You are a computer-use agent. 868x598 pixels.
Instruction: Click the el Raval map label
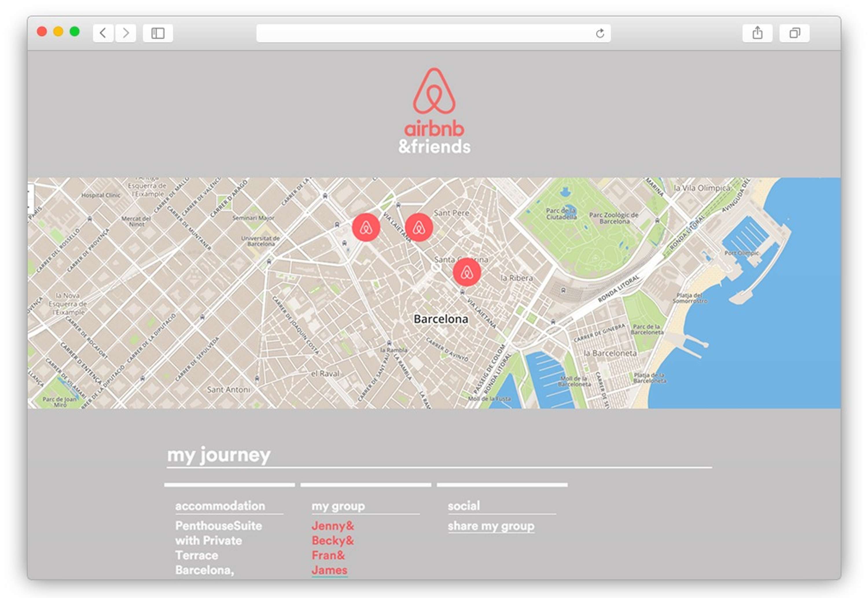click(x=325, y=374)
